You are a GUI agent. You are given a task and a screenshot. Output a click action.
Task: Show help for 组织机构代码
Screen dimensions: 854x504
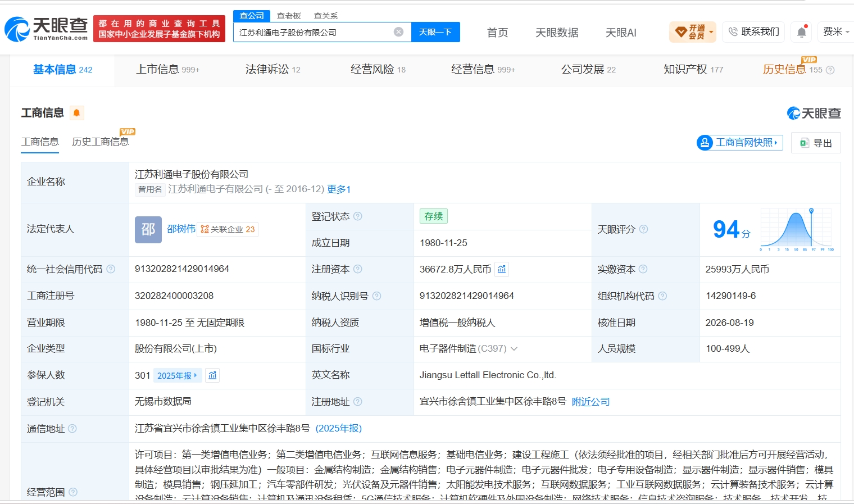point(662,296)
